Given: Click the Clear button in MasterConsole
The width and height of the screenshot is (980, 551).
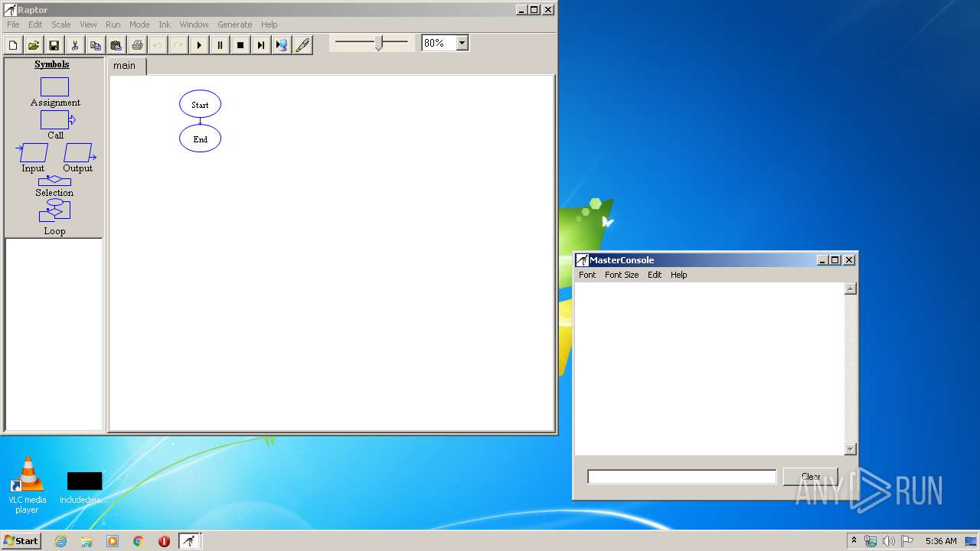Looking at the screenshot, I should (x=811, y=477).
